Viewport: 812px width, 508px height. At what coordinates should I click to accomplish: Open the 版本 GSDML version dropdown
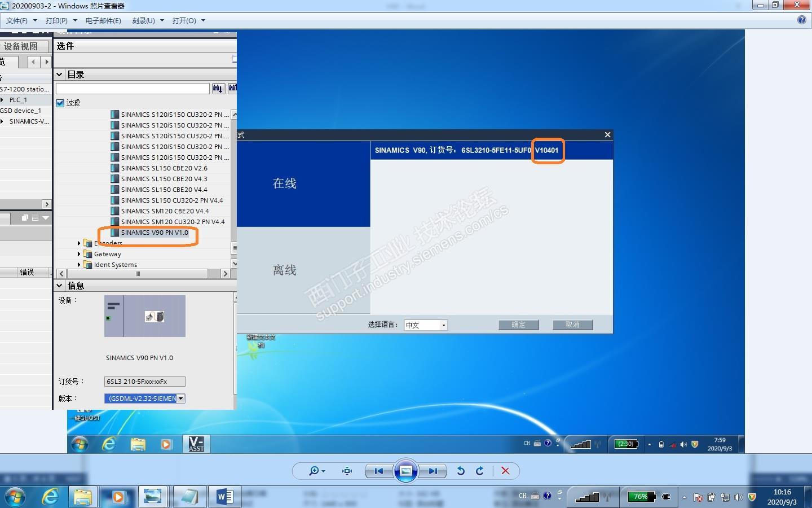coord(180,398)
